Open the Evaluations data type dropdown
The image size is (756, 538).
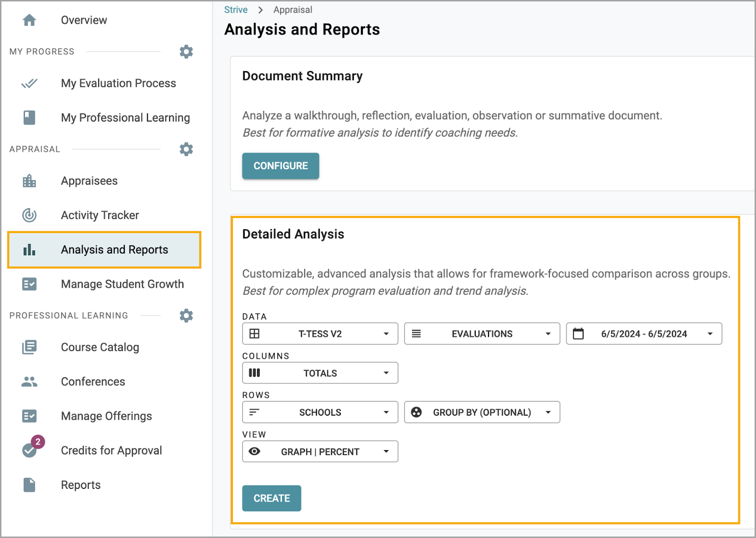[482, 334]
